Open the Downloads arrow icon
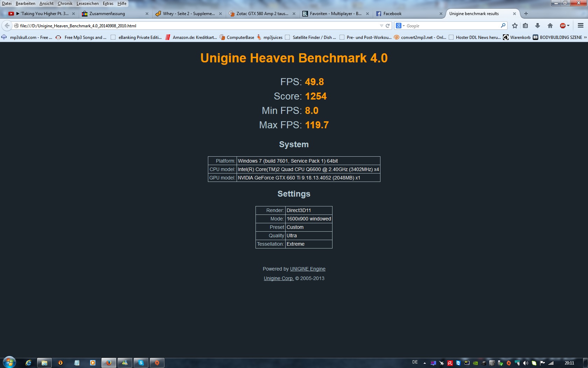The height and width of the screenshot is (368, 588). pos(538,26)
